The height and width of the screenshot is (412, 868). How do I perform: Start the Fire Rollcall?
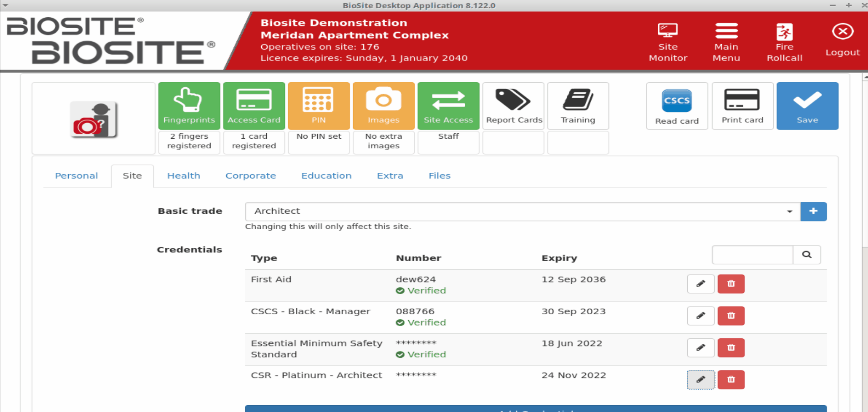[x=784, y=42]
